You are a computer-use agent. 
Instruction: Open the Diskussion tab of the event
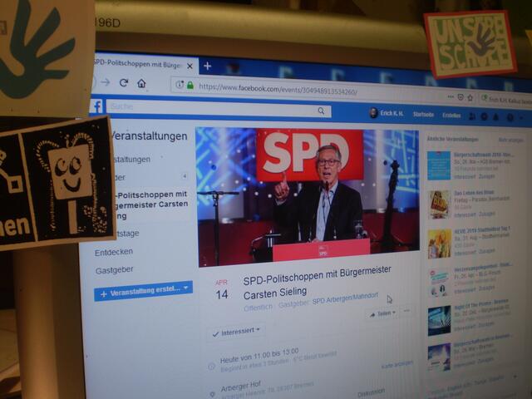coord(372,392)
